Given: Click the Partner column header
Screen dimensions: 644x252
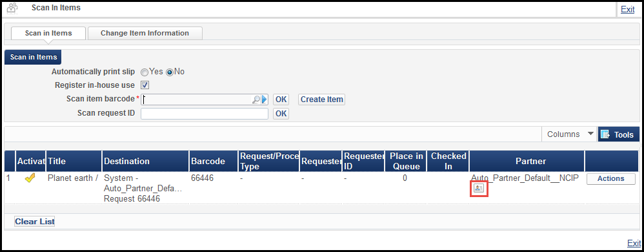Looking at the screenshot, I should click(527, 161).
